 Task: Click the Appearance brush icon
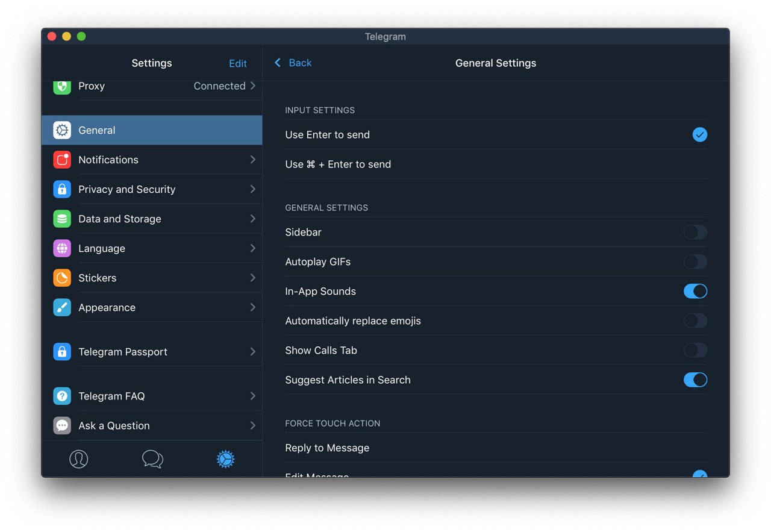[62, 307]
